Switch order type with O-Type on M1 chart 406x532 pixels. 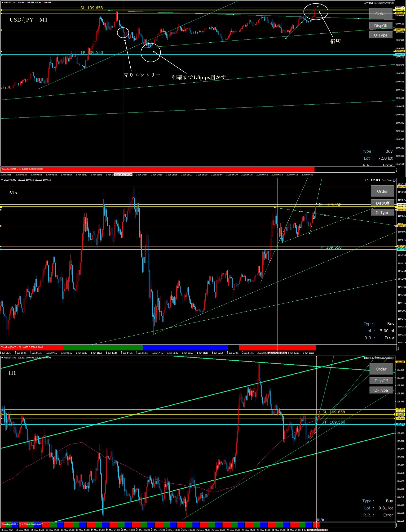(x=381, y=35)
